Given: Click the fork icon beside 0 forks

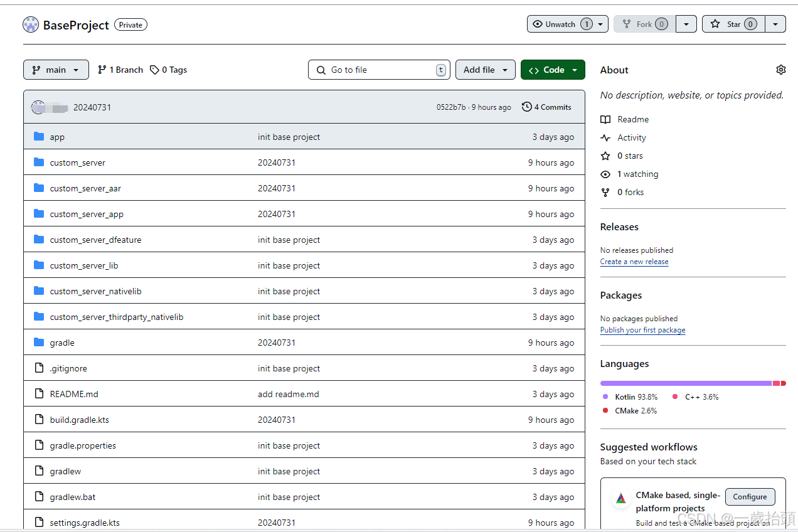Looking at the screenshot, I should click(x=605, y=192).
